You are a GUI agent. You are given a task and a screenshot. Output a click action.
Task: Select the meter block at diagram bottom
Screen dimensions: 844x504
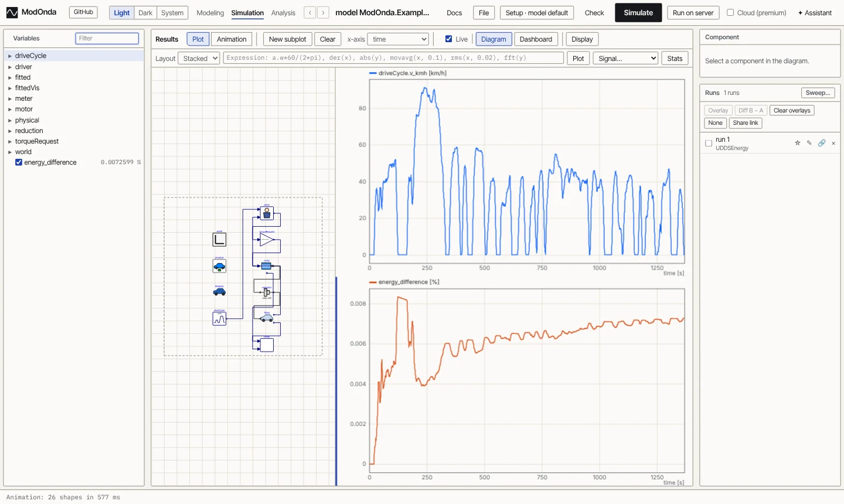point(267,345)
